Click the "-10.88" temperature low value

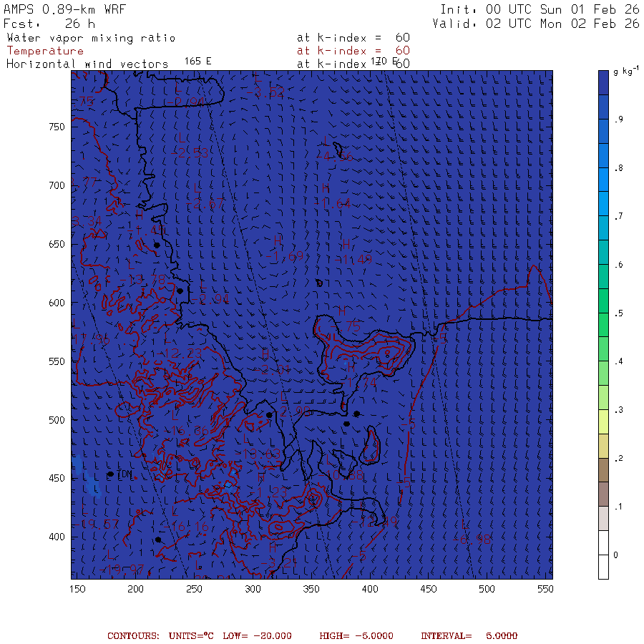341,476
